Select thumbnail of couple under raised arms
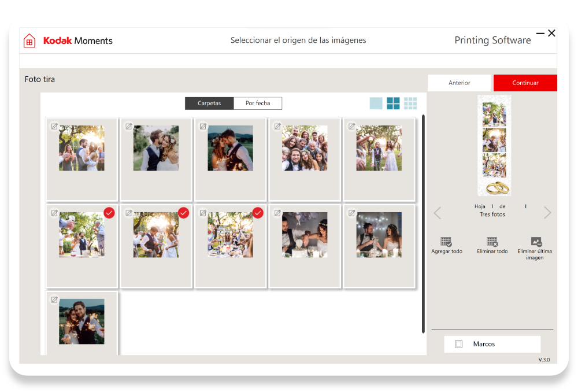This screenshot has height=392, width=578. (379, 148)
